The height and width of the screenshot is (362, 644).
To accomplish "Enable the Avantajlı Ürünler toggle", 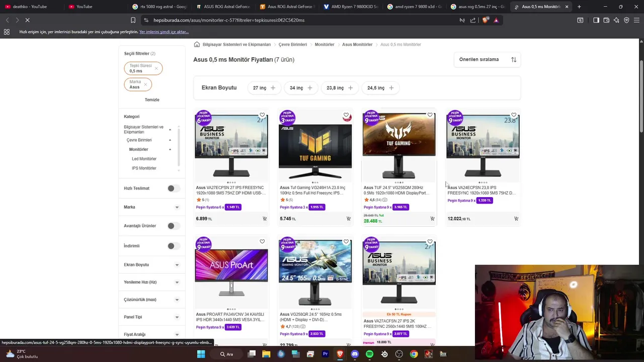I will [x=173, y=226].
